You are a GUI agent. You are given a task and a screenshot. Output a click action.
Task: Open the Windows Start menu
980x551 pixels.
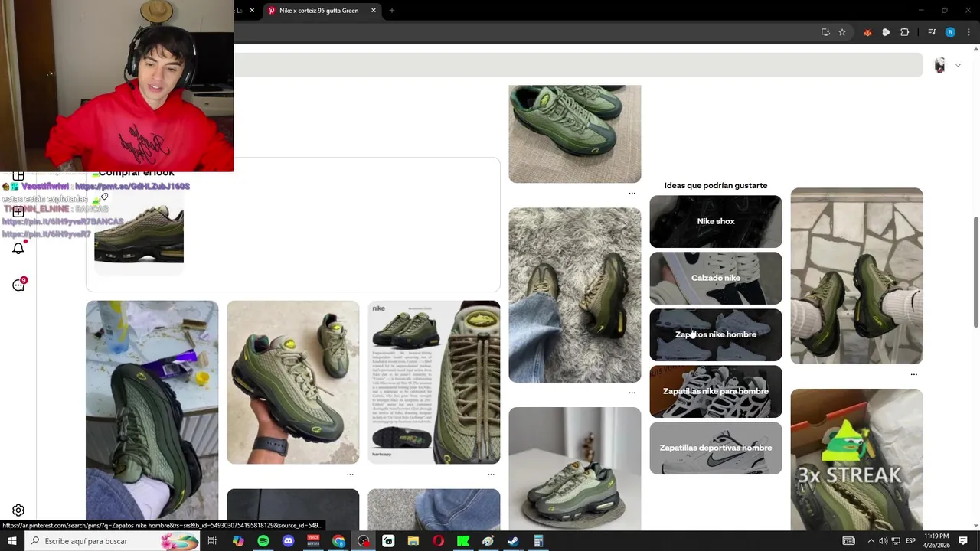[x=12, y=541]
